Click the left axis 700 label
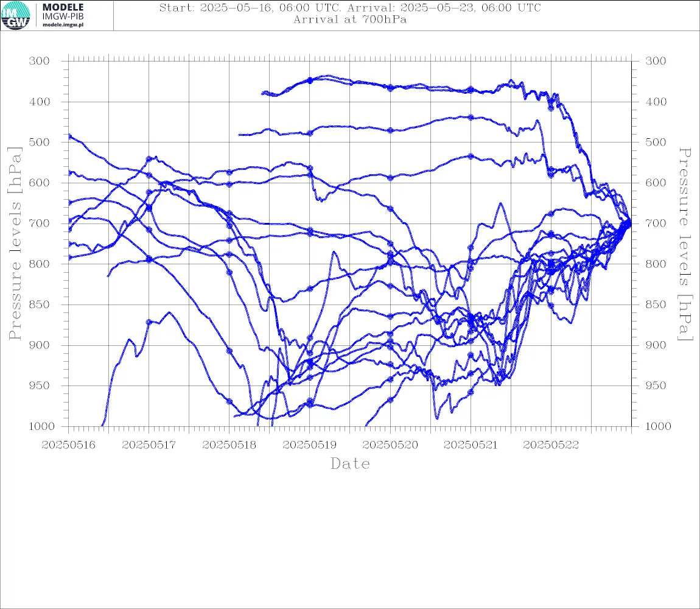Viewport: 700px width, 609px height. pyautogui.click(x=40, y=223)
